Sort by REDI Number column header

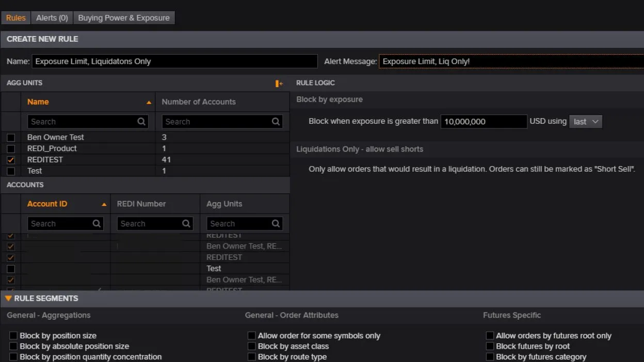[141, 204]
